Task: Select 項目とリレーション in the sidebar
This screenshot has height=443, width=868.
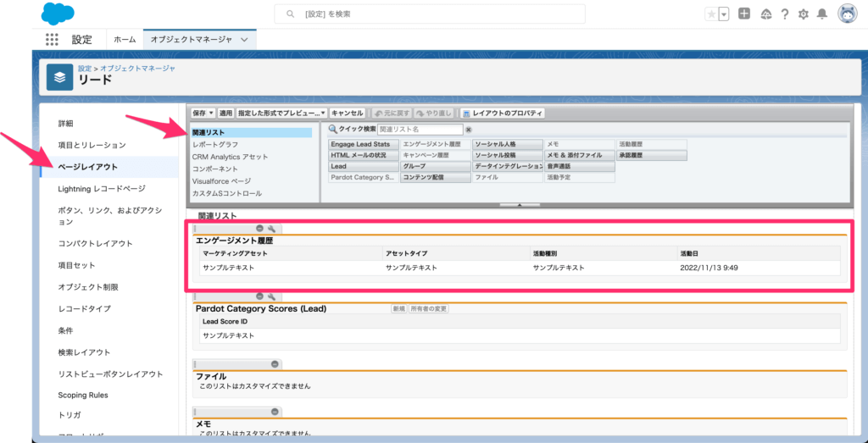Action: [92, 145]
